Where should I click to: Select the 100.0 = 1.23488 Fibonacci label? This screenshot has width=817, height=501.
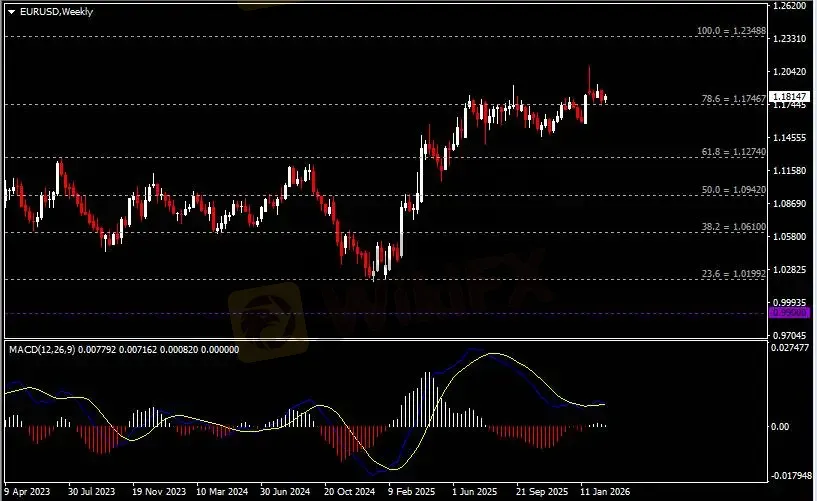732,31
